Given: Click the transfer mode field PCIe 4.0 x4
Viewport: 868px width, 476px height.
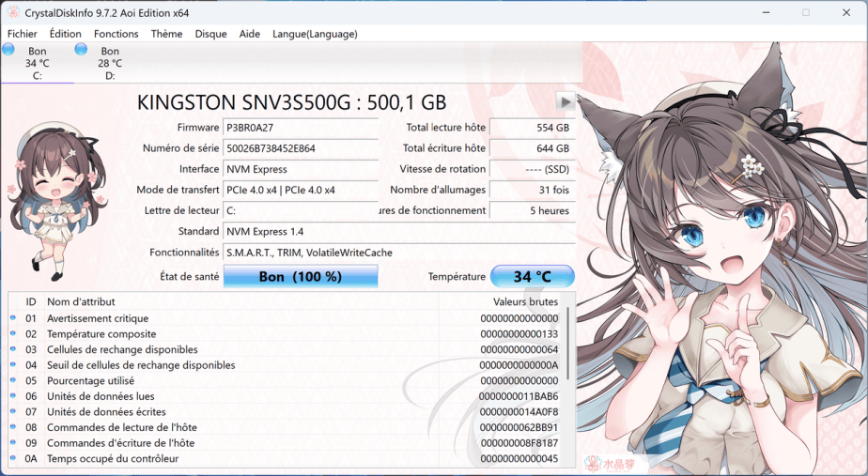Looking at the screenshot, I should coord(301,190).
